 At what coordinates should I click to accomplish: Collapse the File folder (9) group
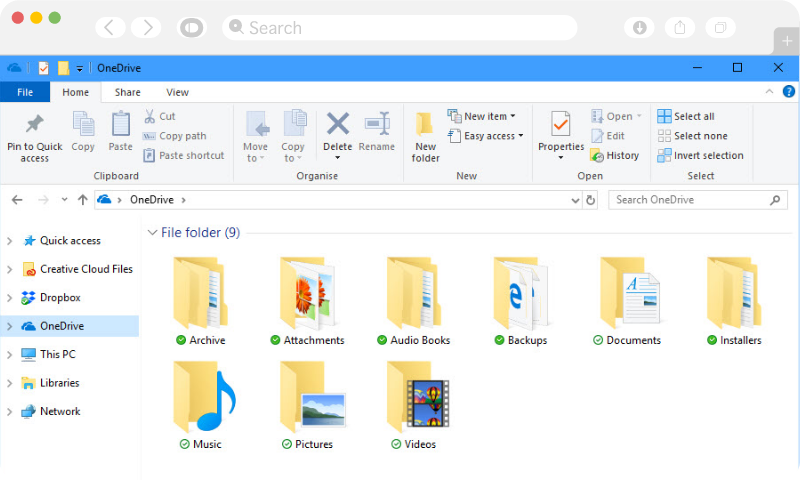tap(152, 233)
